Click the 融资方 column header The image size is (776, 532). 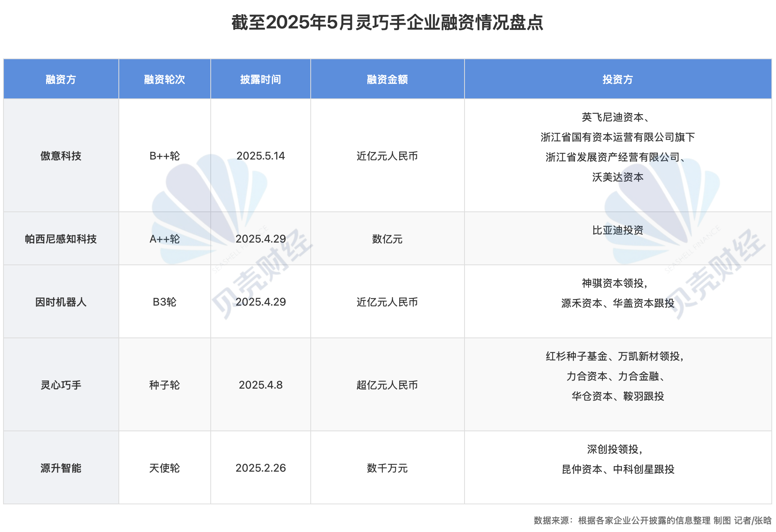click(x=61, y=79)
